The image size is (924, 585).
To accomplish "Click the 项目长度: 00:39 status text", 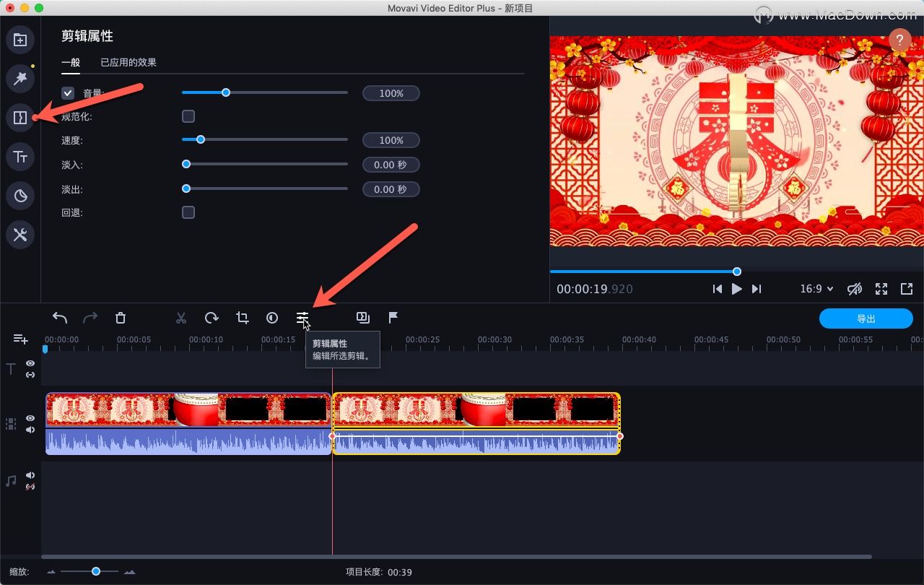I will click(379, 572).
